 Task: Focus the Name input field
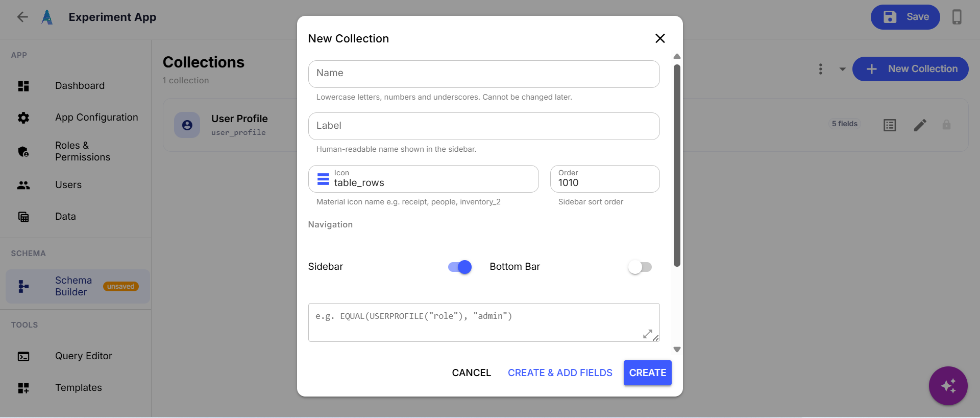coord(484,74)
